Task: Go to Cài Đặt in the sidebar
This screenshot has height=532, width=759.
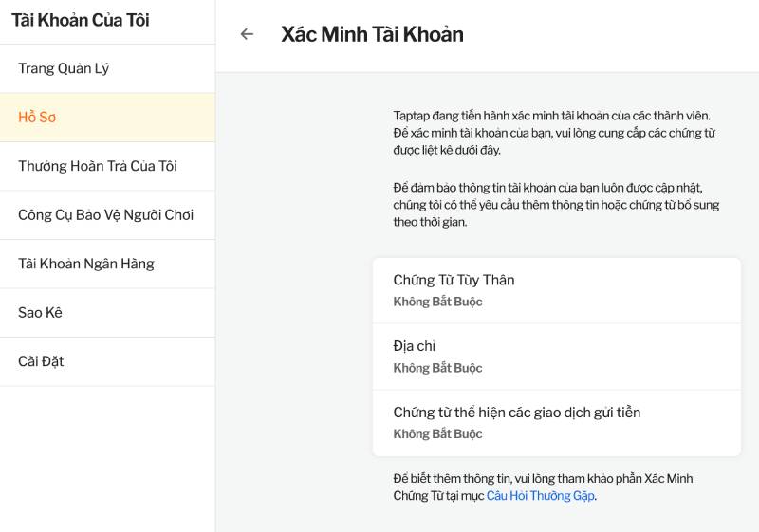Action: (x=41, y=361)
